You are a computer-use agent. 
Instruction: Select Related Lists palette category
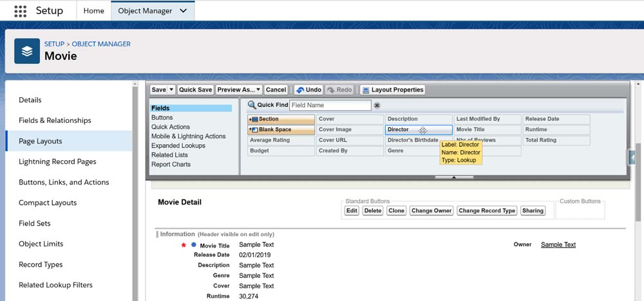(169, 155)
